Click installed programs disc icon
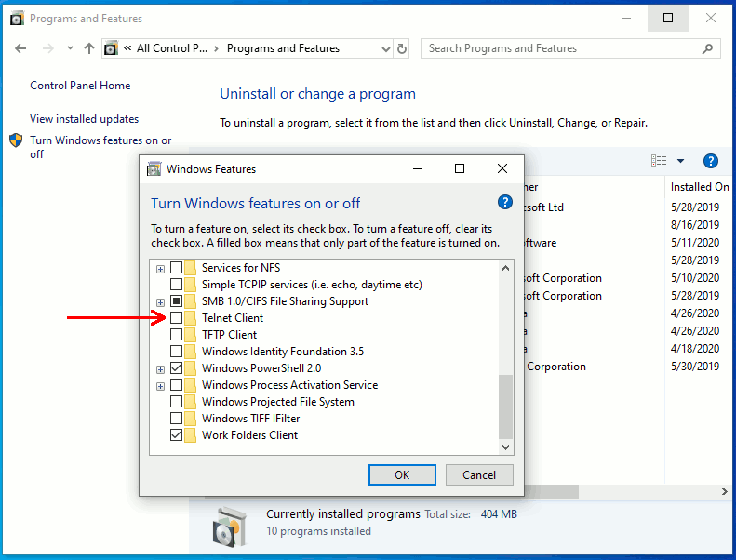The width and height of the screenshot is (736, 560). 230,527
